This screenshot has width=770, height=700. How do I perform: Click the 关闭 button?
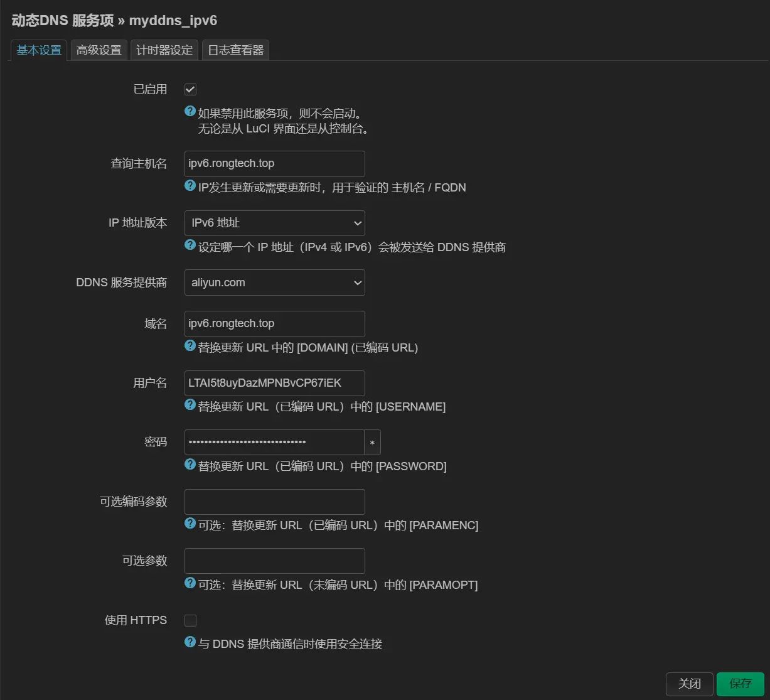(689, 684)
